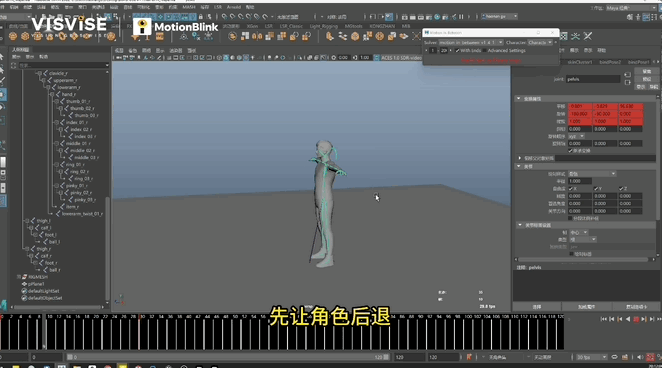Image resolution: width=662 pixels, height=368 pixels.
Task: Click the loop playback icon near fps
Action: (614, 357)
